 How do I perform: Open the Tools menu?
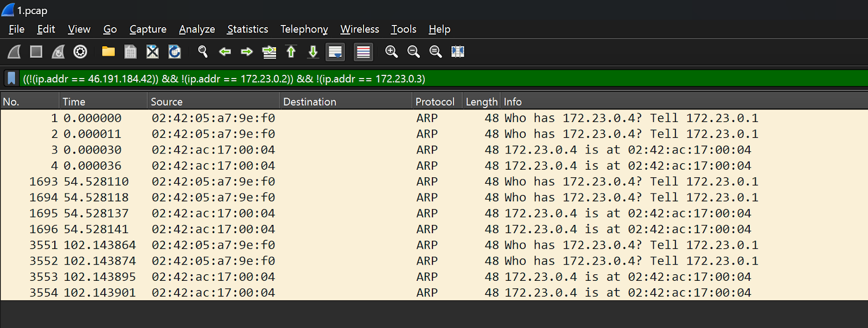404,29
